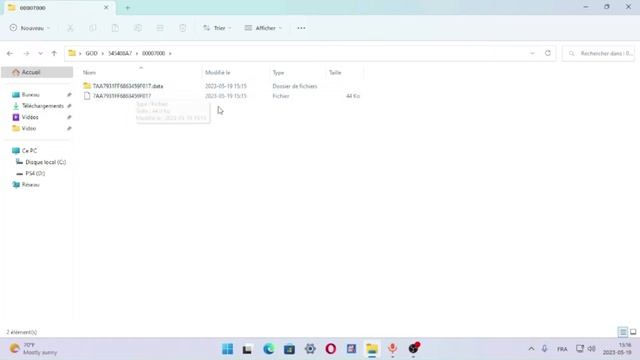The height and width of the screenshot is (360, 640).
Task: Click the Copy toolbar icon
Action: coord(93,28)
